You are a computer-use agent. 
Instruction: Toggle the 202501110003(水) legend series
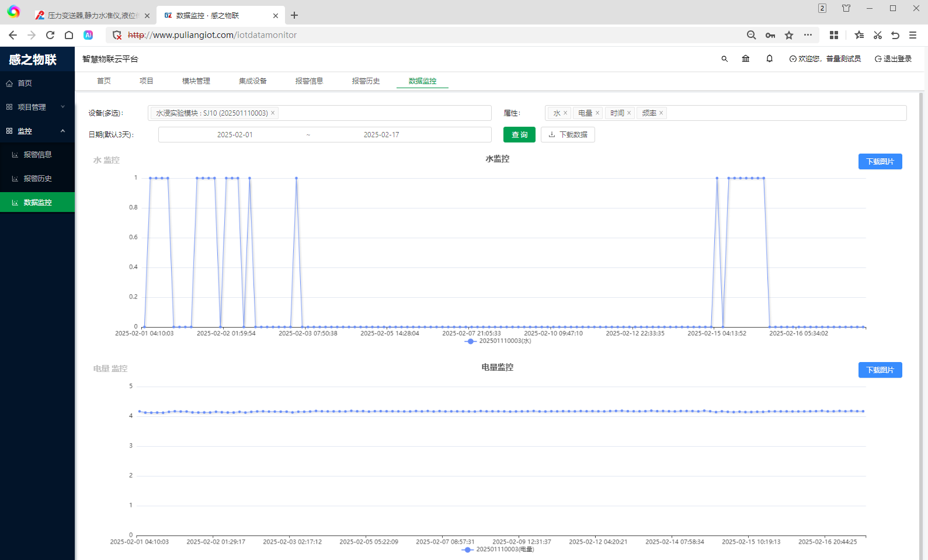[x=498, y=341]
